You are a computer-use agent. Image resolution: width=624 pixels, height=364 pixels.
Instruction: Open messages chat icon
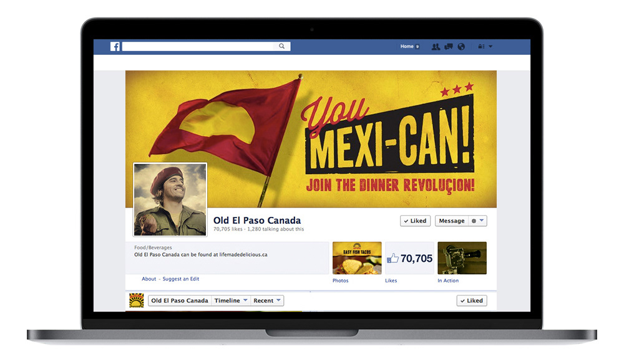(x=449, y=47)
